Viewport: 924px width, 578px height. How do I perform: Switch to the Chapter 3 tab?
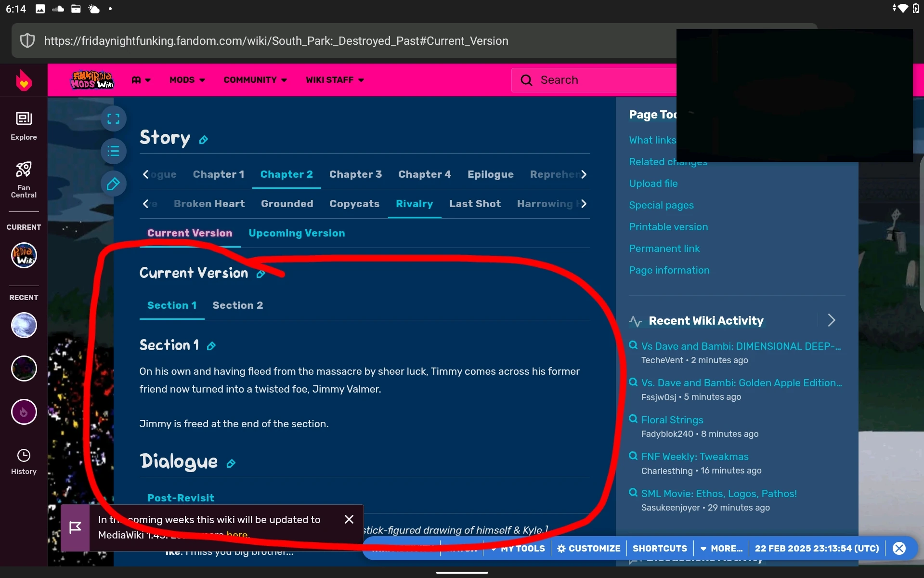(x=355, y=174)
